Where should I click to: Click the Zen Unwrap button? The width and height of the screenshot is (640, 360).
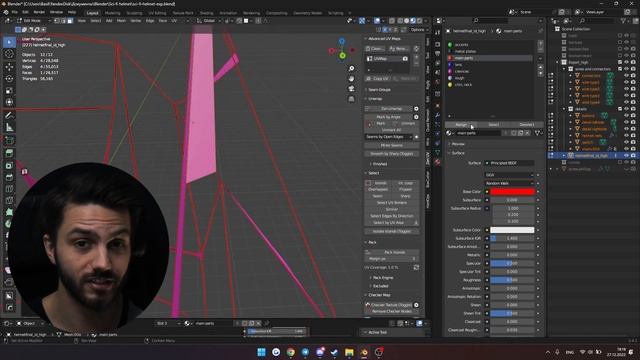point(389,109)
